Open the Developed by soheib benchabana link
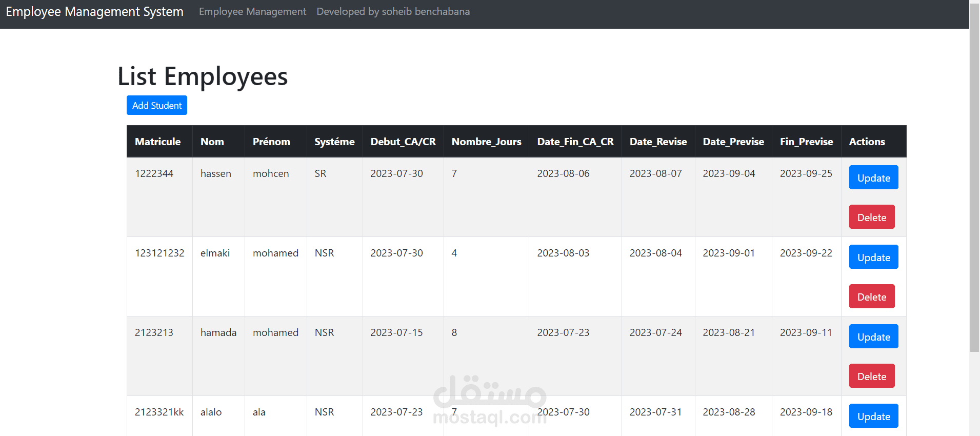This screenshot has width=980, height=436. [393, 11]
